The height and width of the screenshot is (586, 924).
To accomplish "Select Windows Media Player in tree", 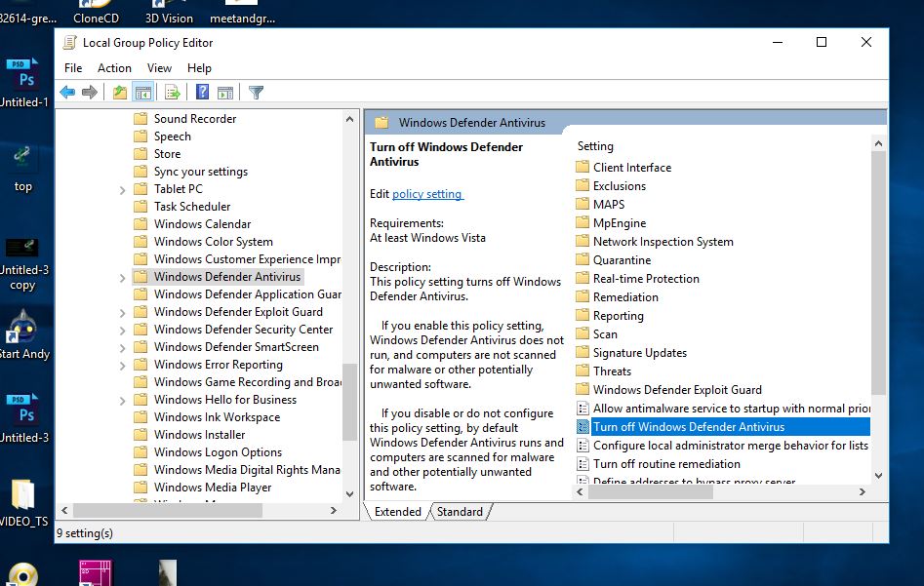I will point(213,488).
